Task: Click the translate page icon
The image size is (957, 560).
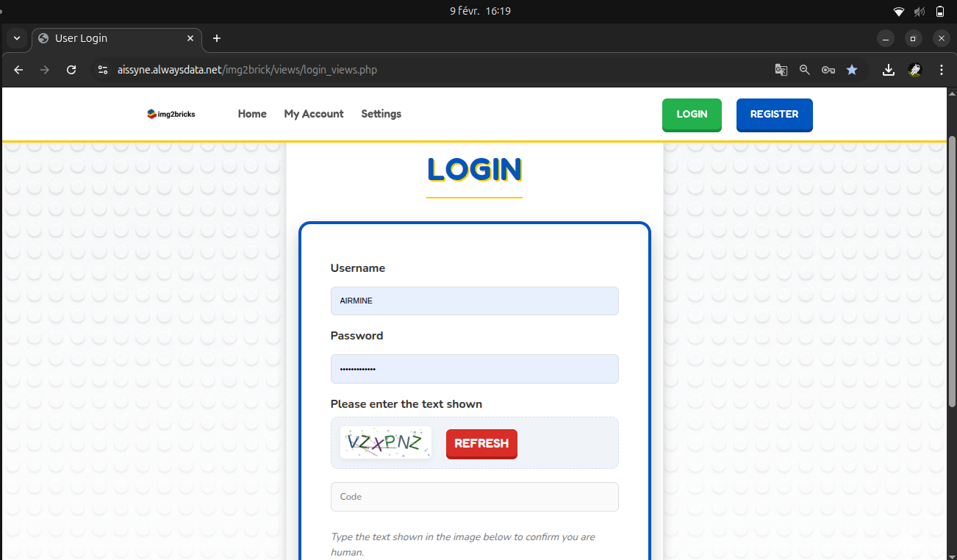Action: pos(781,70)
